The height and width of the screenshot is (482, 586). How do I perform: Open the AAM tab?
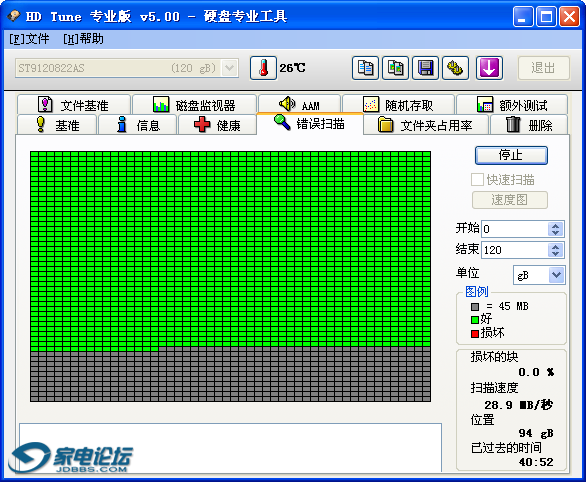click(x=299, y=105)
